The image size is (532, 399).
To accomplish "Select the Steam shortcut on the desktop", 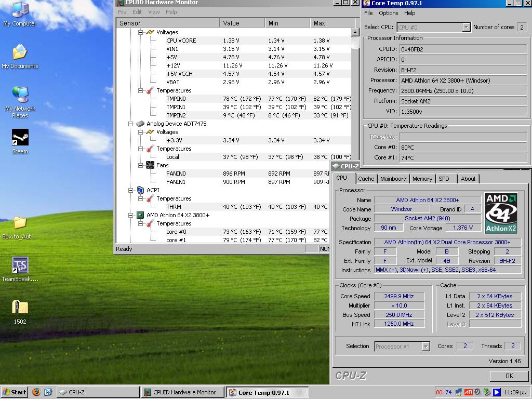I will point(20,141).
